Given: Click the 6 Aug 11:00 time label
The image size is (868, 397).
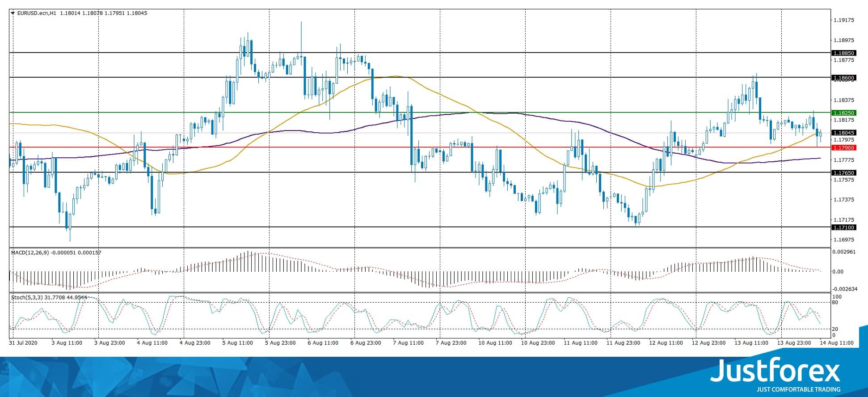Looking at the screenshot, I should [323, 343].
